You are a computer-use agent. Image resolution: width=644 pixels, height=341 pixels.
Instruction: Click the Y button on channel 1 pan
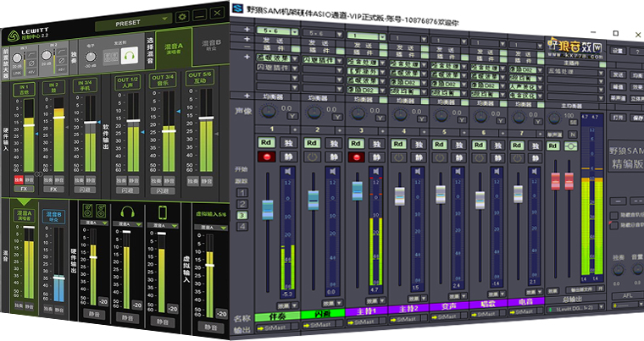[x=292, y=117]
